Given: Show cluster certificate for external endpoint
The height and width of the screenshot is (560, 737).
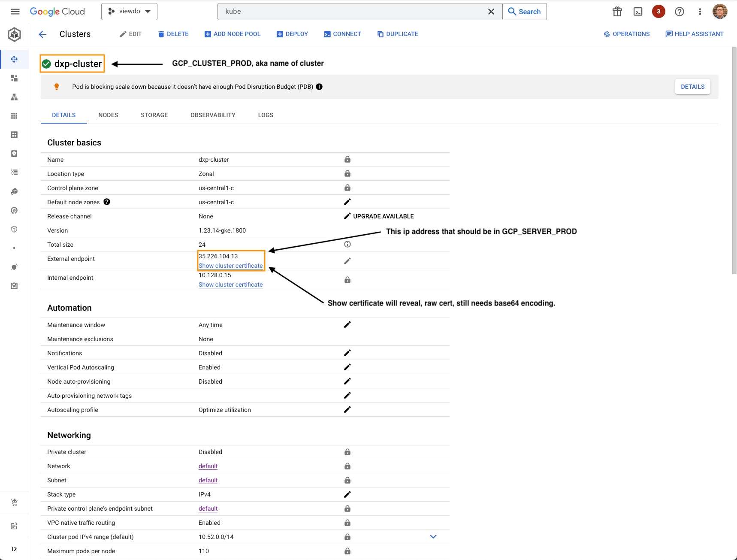Looking at the screenshot, I should click(x=231, y=266).
